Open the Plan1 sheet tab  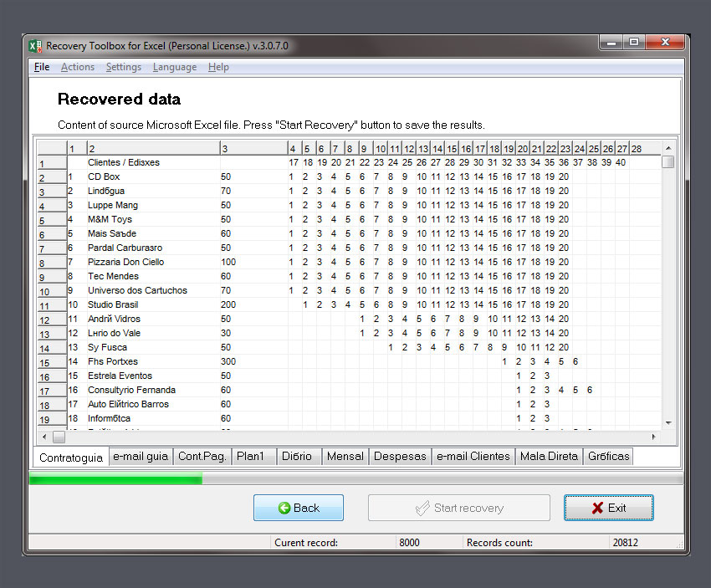click(253, 456)
